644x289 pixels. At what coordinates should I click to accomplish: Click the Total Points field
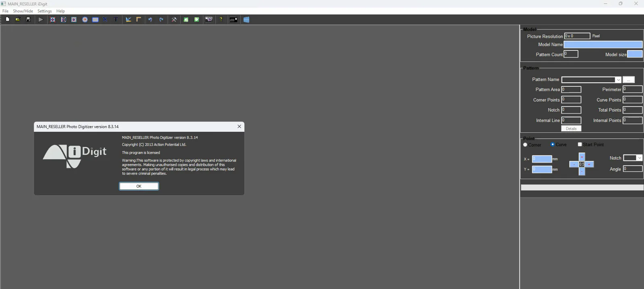point(633,110)
